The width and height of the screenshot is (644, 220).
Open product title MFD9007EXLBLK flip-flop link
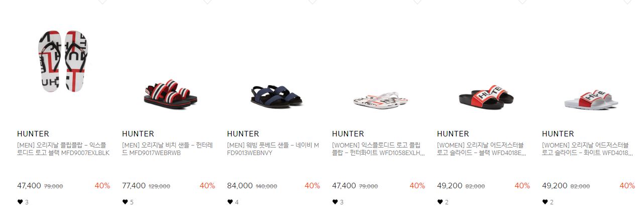63,149
